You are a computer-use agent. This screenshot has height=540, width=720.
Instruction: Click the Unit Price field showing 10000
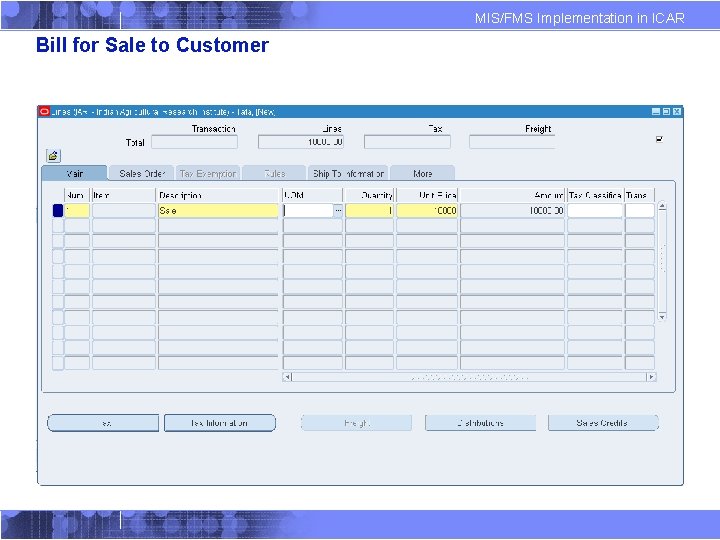coord(427,210)
